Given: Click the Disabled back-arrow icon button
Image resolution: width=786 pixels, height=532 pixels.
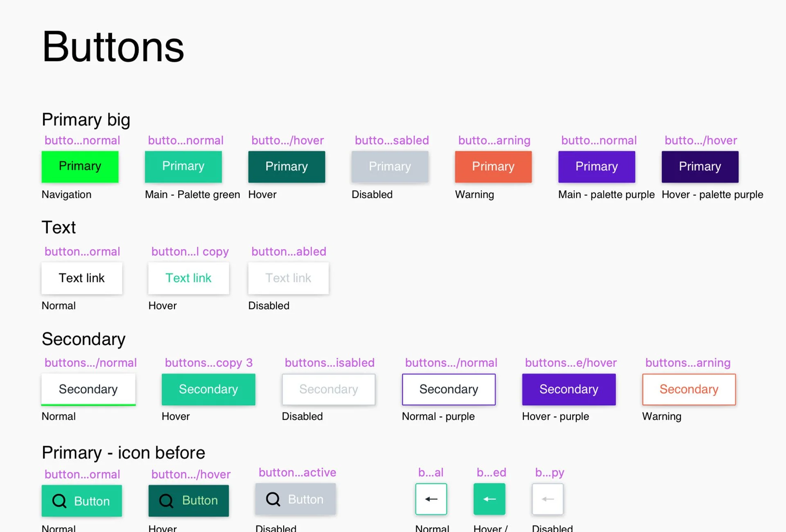Looking at the screenshot, I should [548, 499].
